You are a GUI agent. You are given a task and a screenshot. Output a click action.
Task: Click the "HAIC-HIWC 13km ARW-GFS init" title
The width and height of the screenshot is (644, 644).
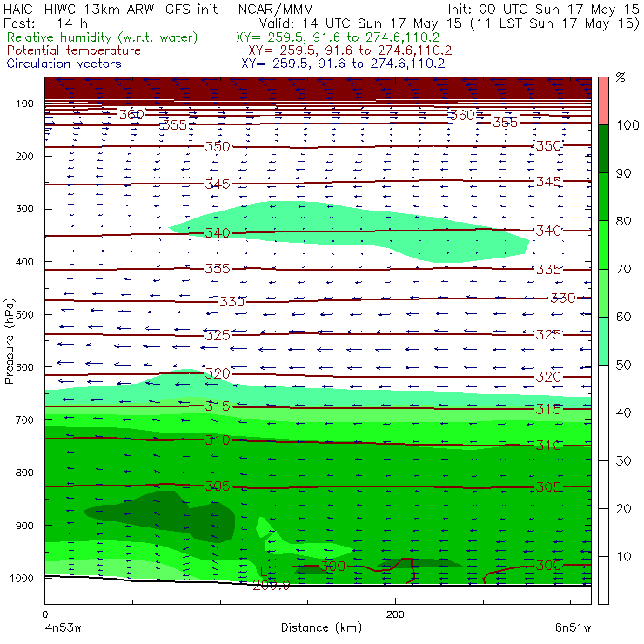tap(111, 9)
